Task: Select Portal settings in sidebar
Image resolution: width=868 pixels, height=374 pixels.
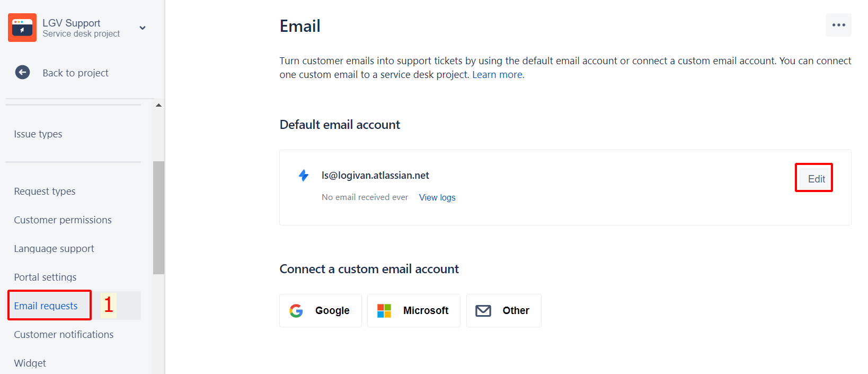Action: [x=45, y=277]
